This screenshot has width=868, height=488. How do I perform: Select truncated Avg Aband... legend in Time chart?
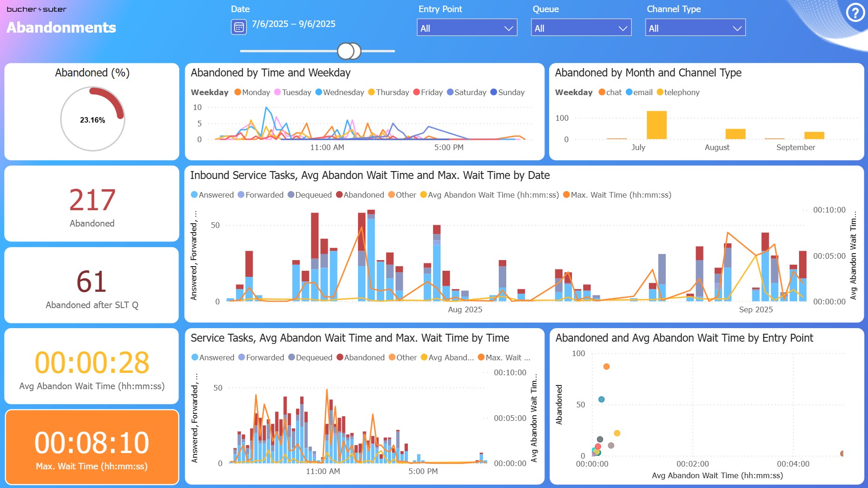coord(447,357)
